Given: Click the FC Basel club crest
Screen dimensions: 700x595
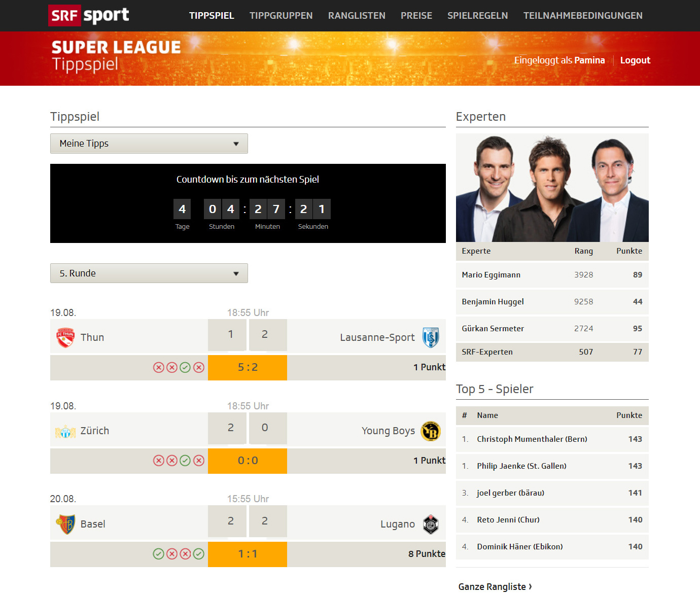Looking at the screenshot, I should (65, 524).
